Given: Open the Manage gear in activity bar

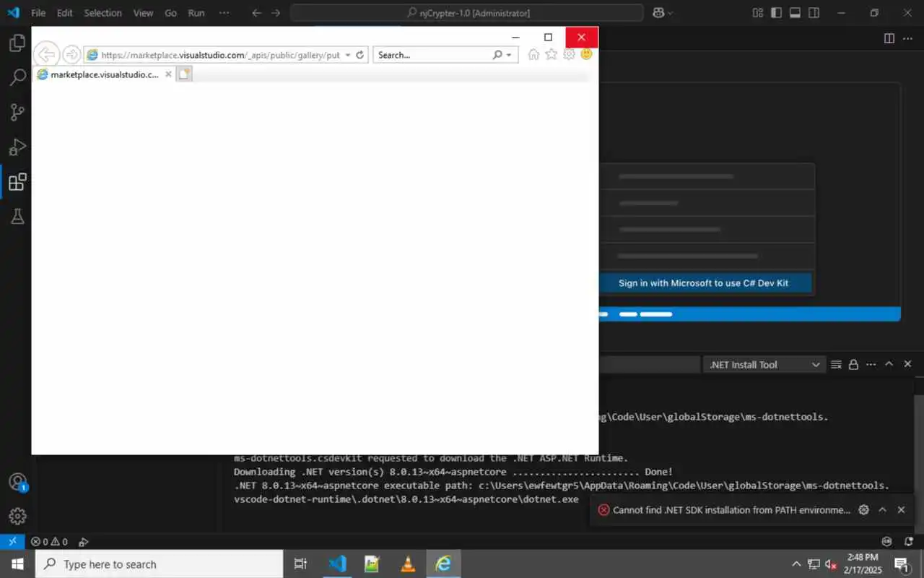Looking at the screenshot, I should [17, 516].
